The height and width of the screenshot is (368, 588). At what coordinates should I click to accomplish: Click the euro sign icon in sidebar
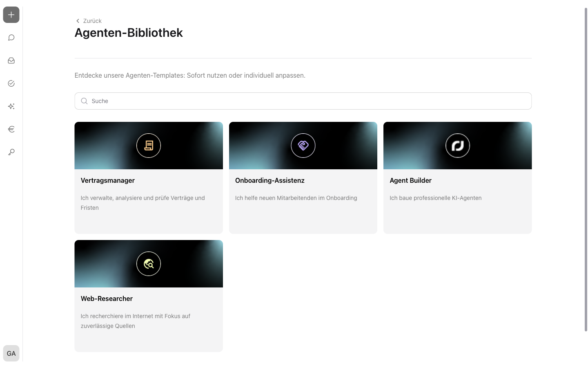[x=11, y=129]
